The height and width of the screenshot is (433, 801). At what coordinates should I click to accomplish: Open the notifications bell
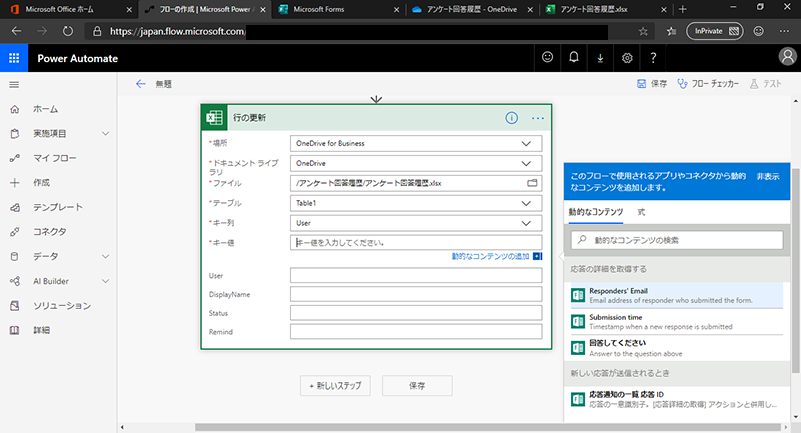click(x=574, y=58)
